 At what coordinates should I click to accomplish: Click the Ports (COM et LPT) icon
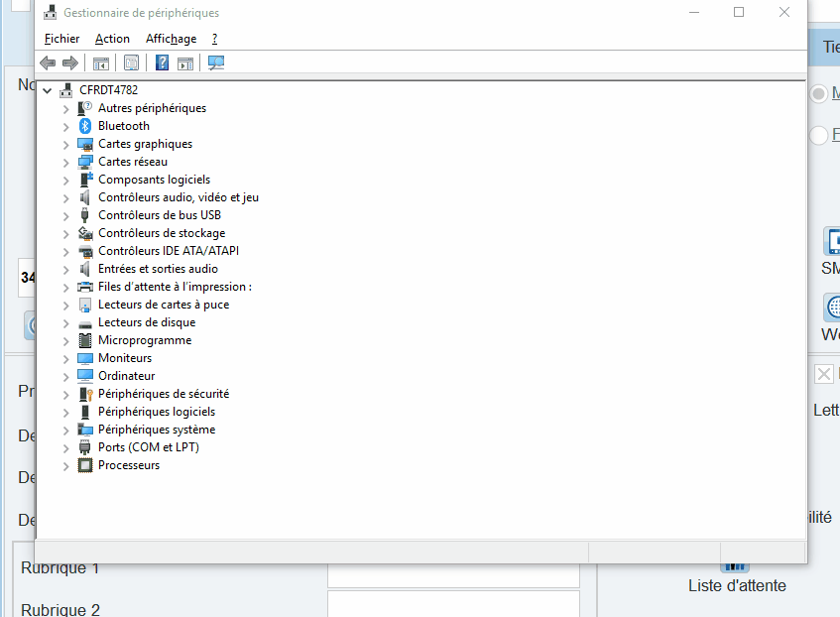point(84,447)
